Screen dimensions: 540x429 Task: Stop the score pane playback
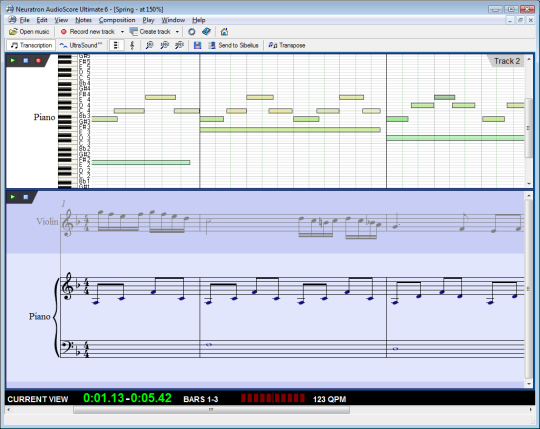pyautogui.click(x=25, y=197)
